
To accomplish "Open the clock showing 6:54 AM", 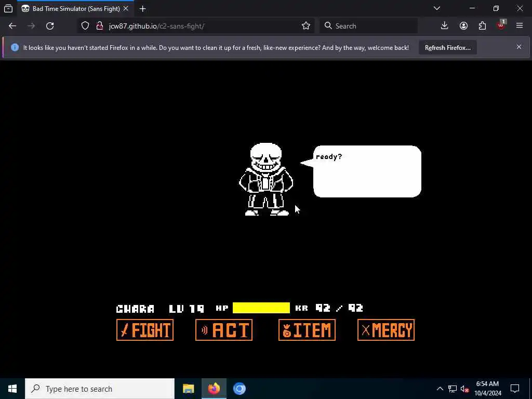I will pos(487,389).
